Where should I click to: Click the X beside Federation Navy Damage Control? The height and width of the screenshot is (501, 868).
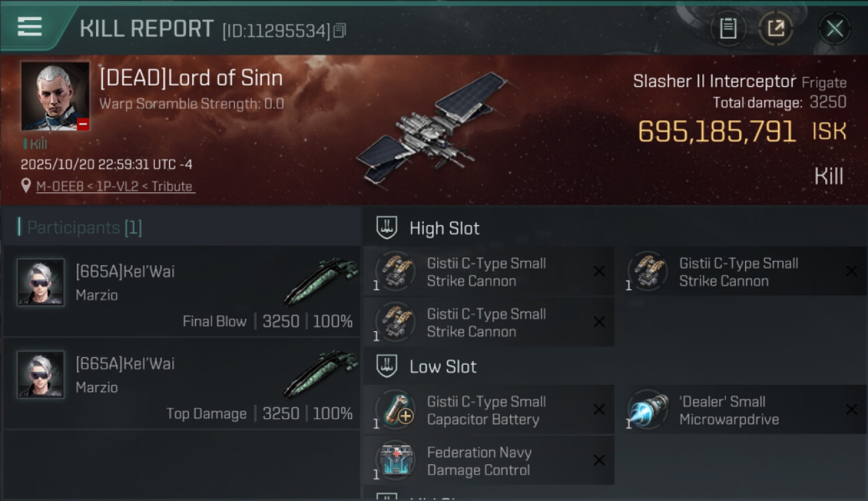click(x=599, y=460)
